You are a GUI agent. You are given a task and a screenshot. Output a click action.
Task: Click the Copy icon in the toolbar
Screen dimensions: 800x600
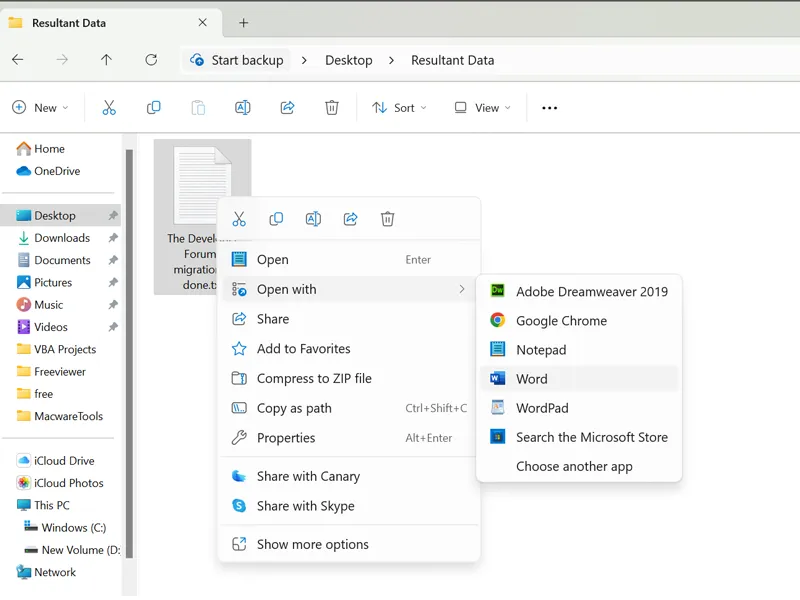click(153, 108)
